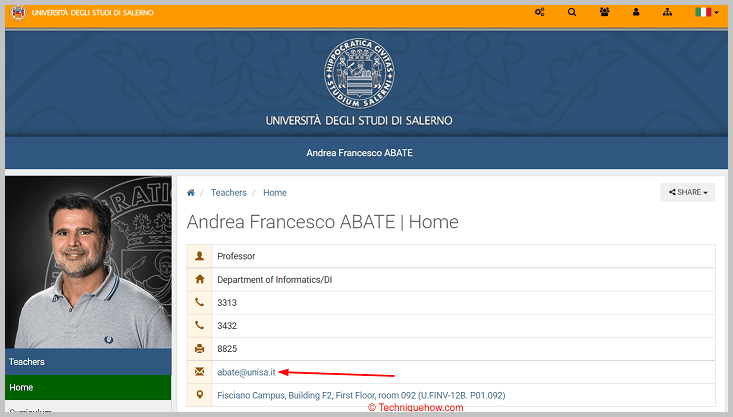Click the fax number 8825
This screenshot has height=417, width=733.
tap(227, 349)
